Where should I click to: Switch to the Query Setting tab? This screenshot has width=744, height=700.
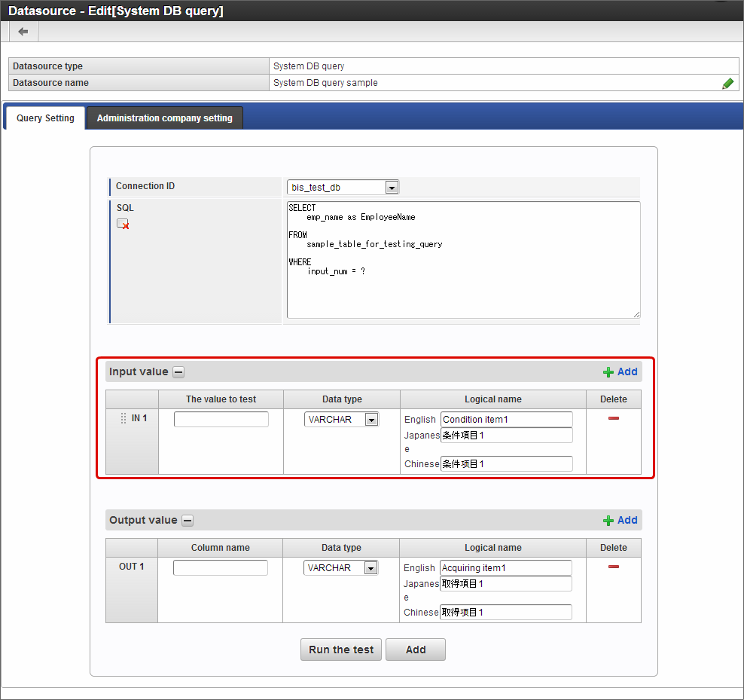click(45, 118)
